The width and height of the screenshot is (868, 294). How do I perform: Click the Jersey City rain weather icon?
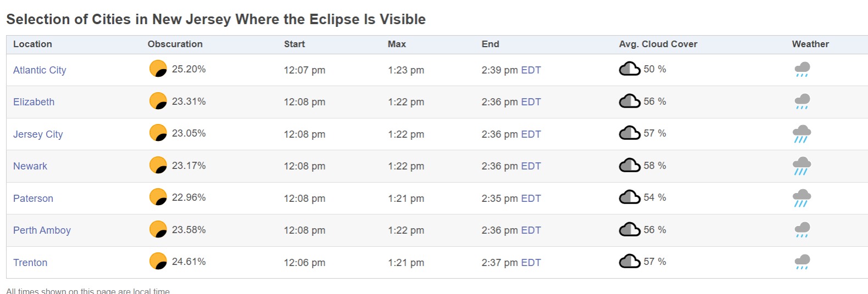802,134
